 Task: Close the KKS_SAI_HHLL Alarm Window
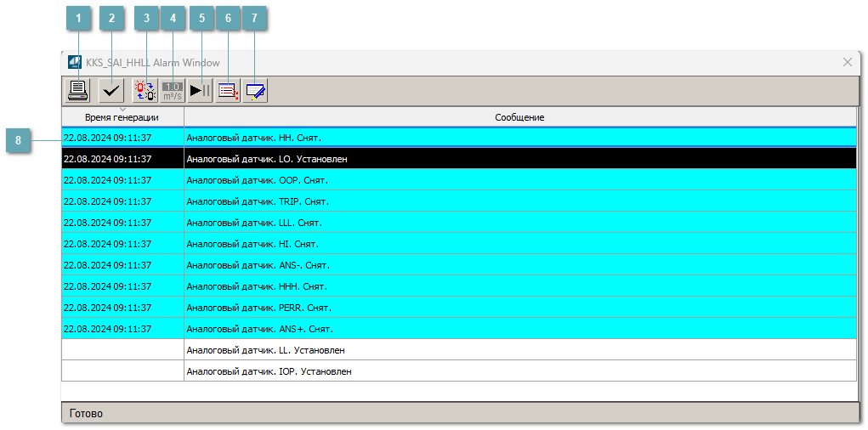point(847,62)
